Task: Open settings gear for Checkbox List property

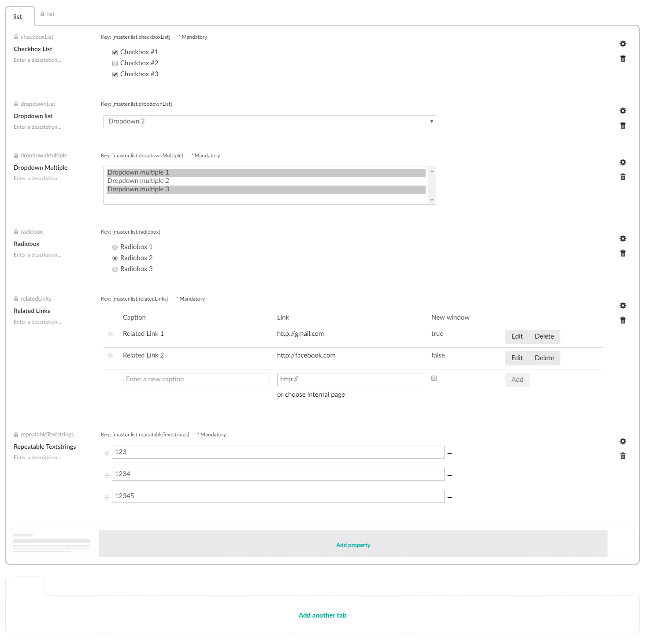Action: (623, 44)
